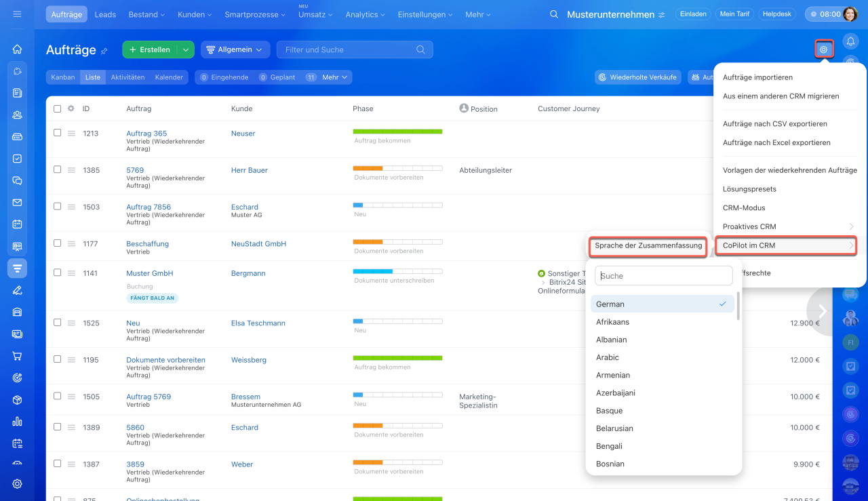Open the hamburger menu at top left
The height and width of the screenshot is (501, 868).
click(x=17, y=14)
